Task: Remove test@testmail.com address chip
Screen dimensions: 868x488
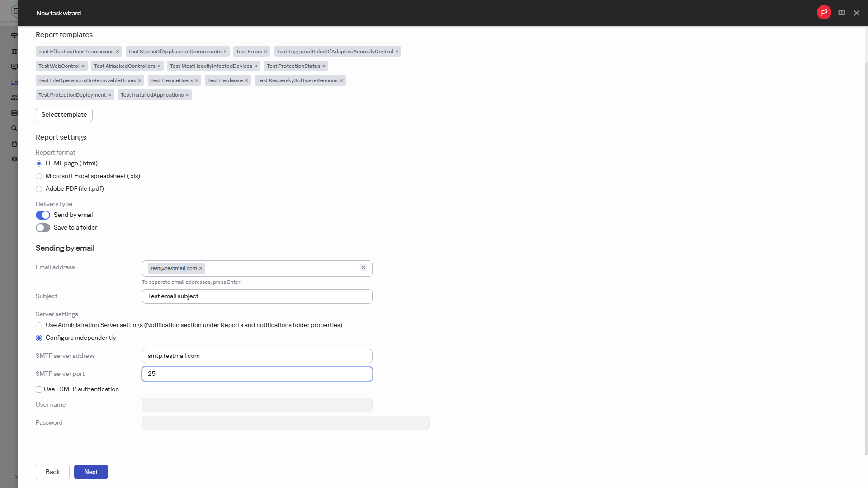Action: (x=201, y=269)
